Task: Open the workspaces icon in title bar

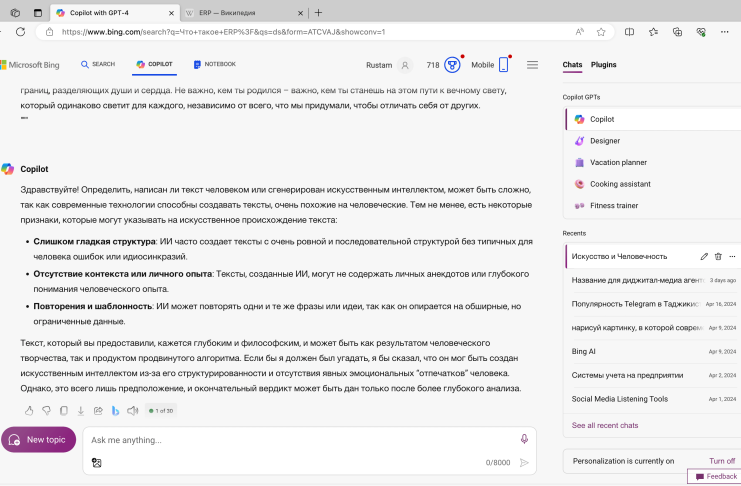Action: pyautogui.click(x=15, y=13)
